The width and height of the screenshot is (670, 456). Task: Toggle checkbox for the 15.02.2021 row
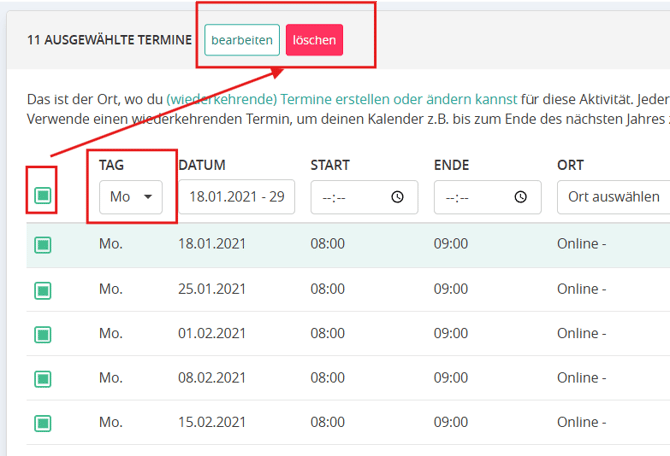point(42,423)
